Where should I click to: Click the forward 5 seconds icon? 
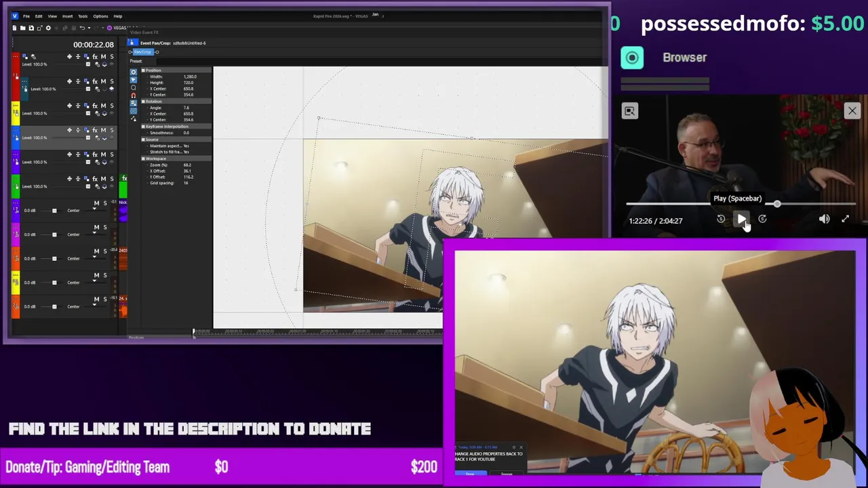(x=762, y=219)
